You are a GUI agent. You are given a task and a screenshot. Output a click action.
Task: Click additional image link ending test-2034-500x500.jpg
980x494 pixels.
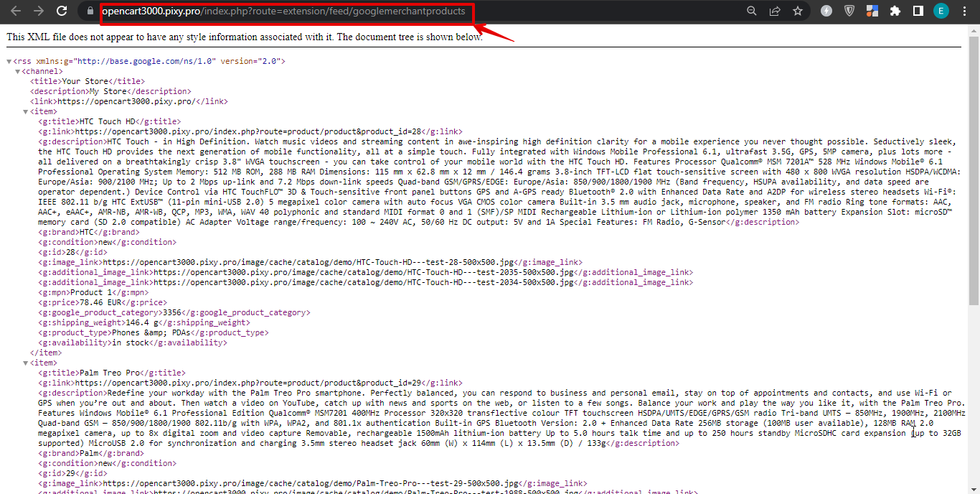click(x=364, y=283)
